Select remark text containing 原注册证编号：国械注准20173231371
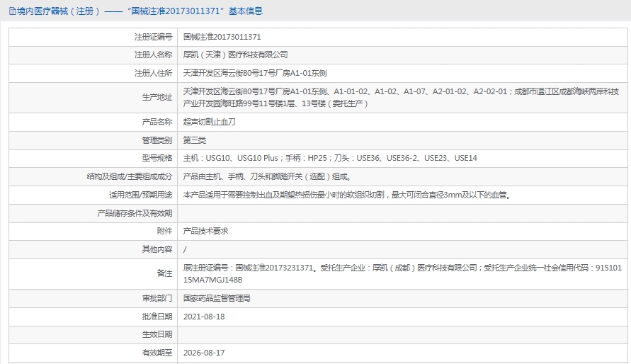 pyautogui.click(x=402, y=273)
